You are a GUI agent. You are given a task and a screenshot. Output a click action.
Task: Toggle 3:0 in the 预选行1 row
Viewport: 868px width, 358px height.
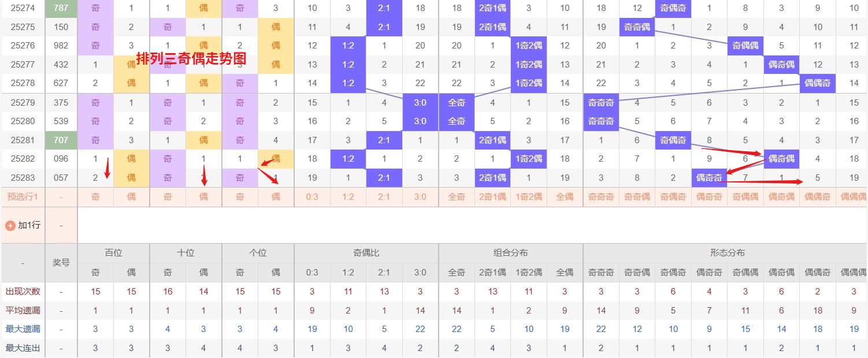point(420,197)
